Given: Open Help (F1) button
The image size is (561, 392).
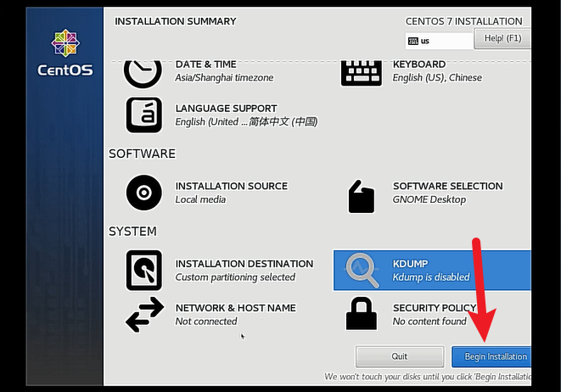Looking at the screenshot, I should click(x=502, y=38).
